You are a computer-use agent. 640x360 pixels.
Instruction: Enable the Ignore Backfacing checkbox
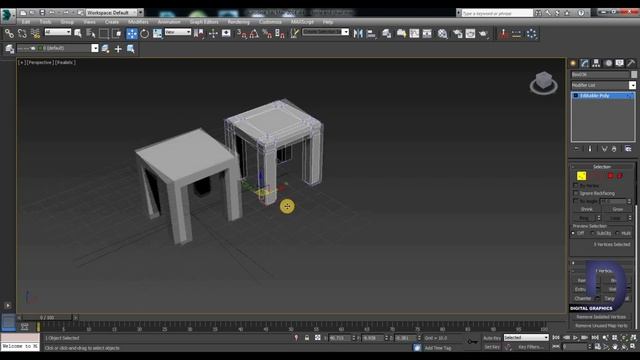[576, 193]
